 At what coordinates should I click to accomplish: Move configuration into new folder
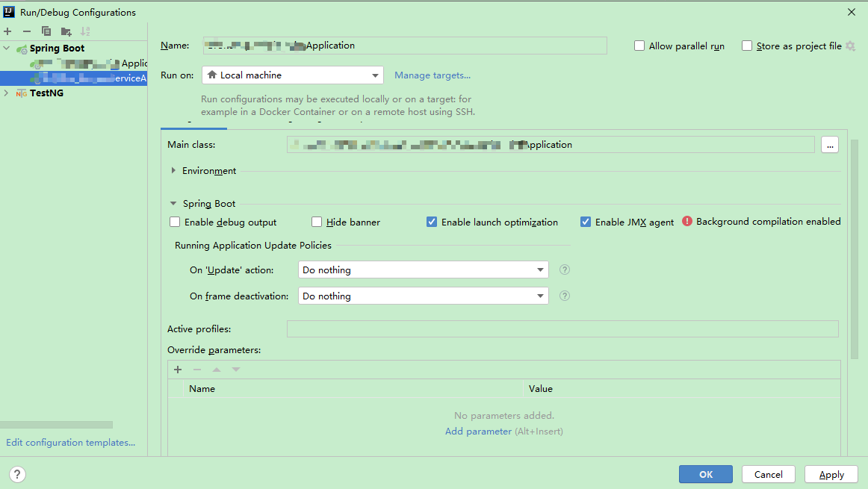(x=66, y=31)
